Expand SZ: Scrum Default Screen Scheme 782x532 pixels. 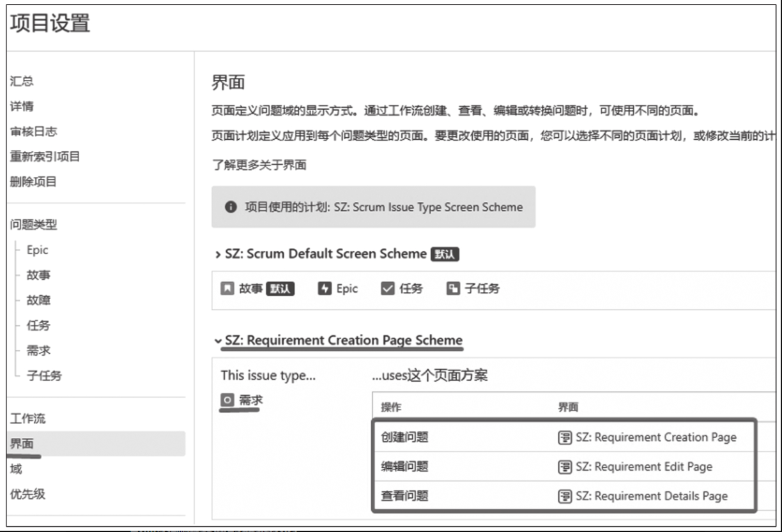pyautogui.click(x=217, y=254)
